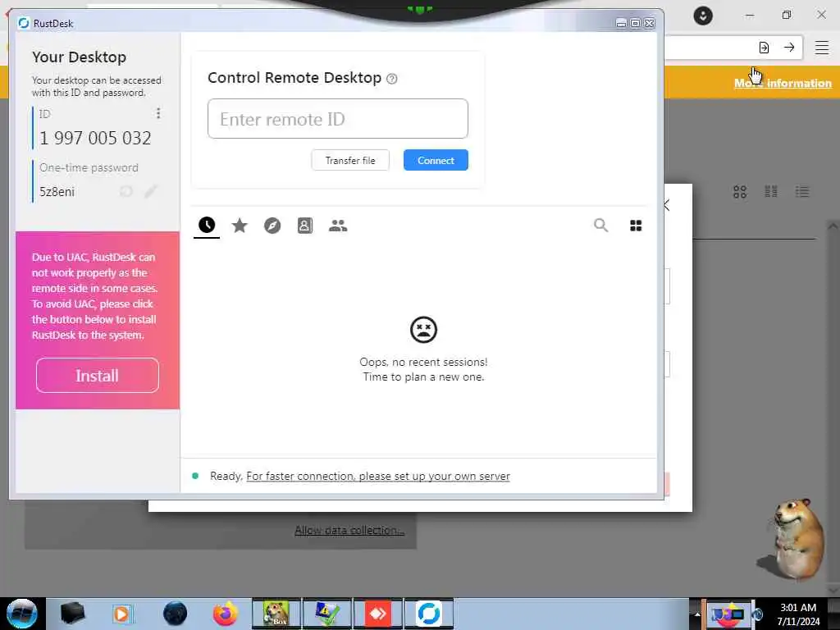Click the 1 997 005 032 ID number
This screenshot has height=630, width=840.
pyautogui.click(x=95, y=138)
